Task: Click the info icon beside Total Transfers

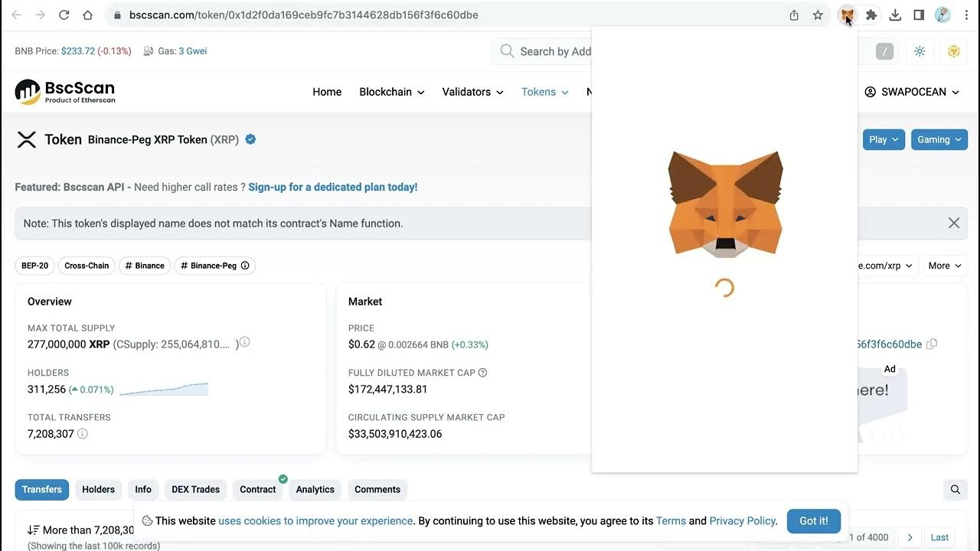Action: [x=83, y=434]
